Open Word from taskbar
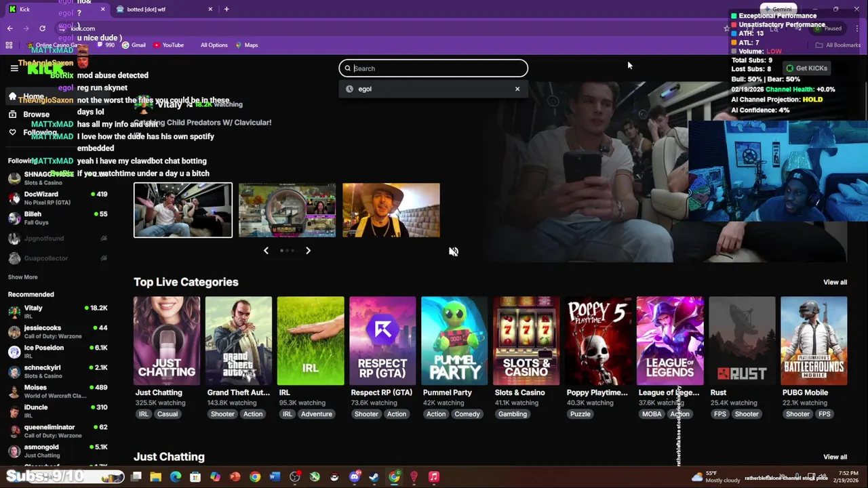Image resolution: width=868 pixels, height=488 pixels. [275, 477]
